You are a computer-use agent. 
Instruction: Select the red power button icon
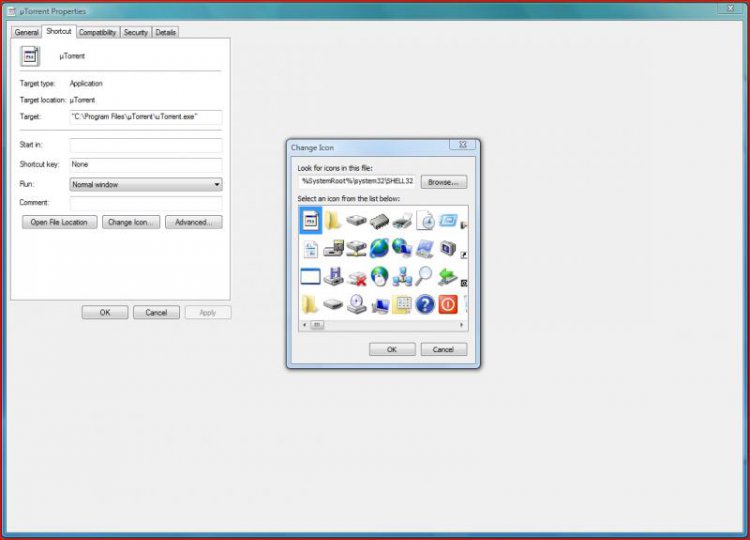click(448, 305)
